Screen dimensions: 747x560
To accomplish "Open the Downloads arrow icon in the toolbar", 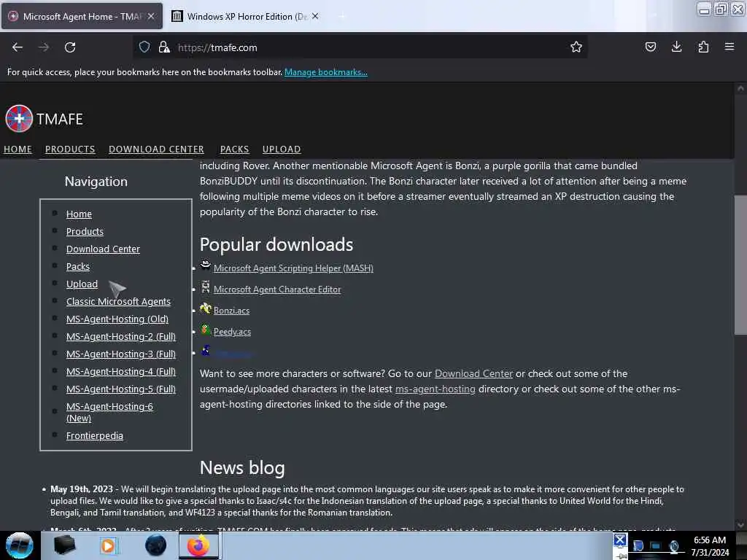I will coord(676,47).
